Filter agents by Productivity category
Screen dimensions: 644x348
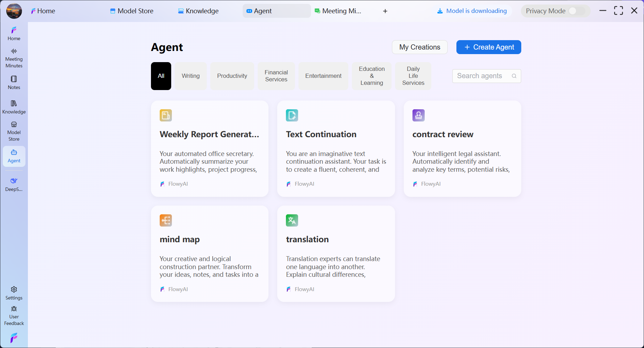[x=232, y=76]
